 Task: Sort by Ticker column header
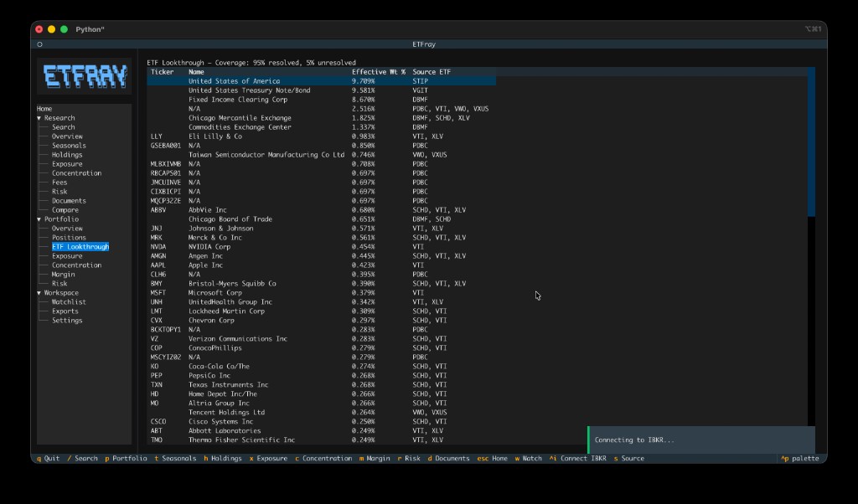162,72
